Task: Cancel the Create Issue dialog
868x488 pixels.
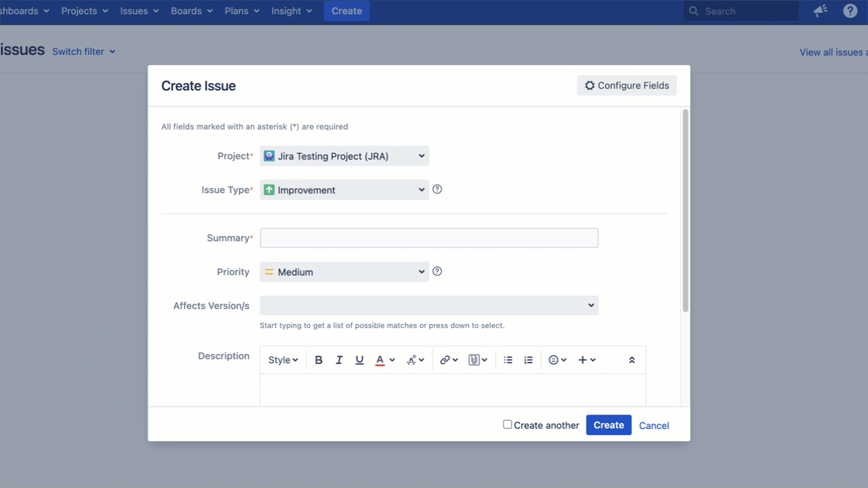Action: (x=654, y=426)
